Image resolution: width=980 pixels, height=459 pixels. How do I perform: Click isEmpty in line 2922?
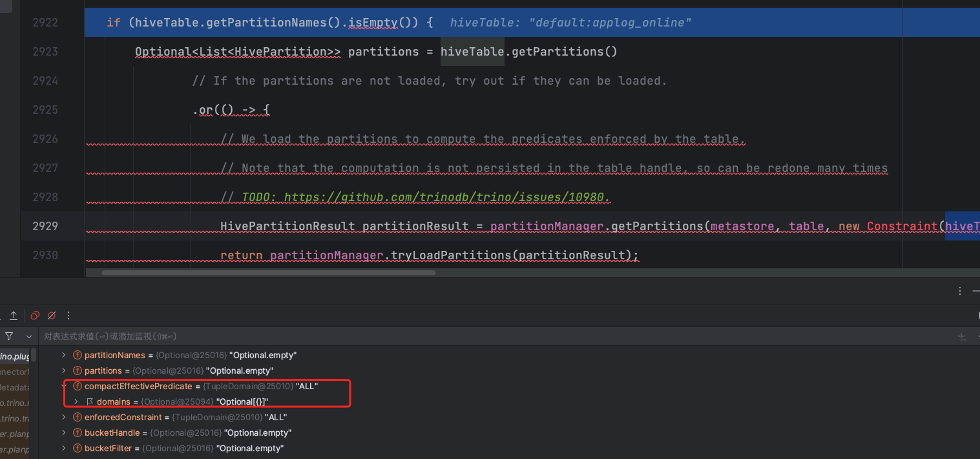[373, 23]
